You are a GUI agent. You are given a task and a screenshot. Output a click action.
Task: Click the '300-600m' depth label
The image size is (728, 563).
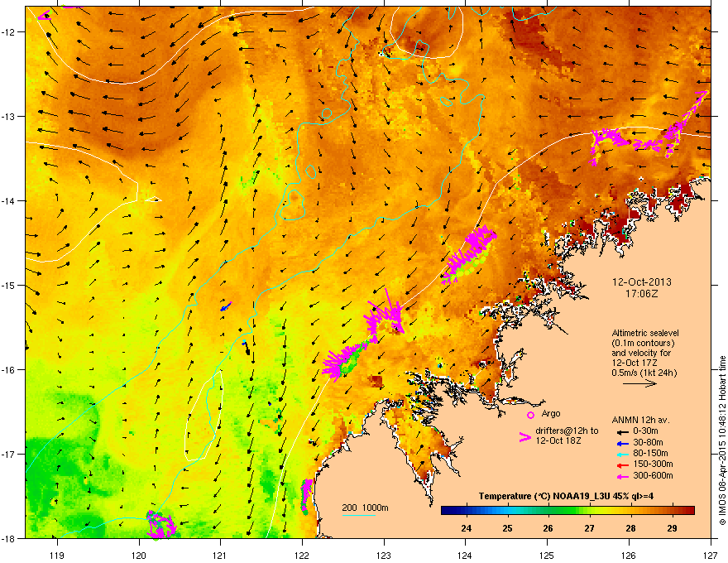pos(653,475)
